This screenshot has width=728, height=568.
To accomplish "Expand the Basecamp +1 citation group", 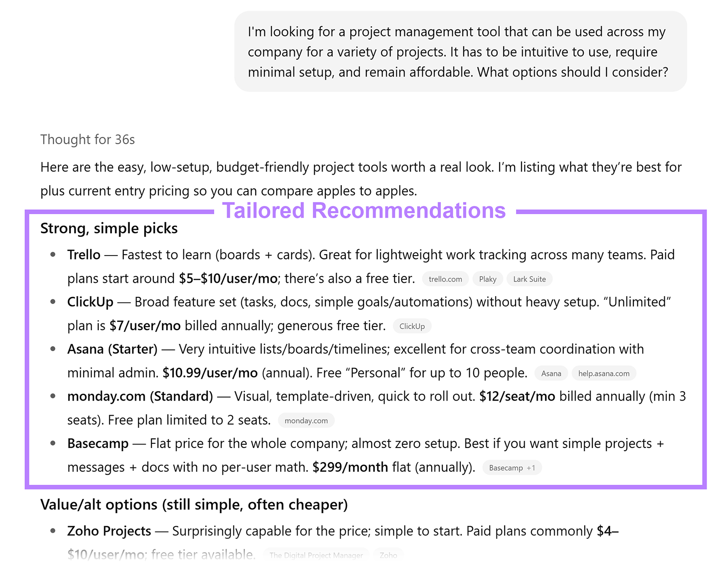I will pos(511,467).
